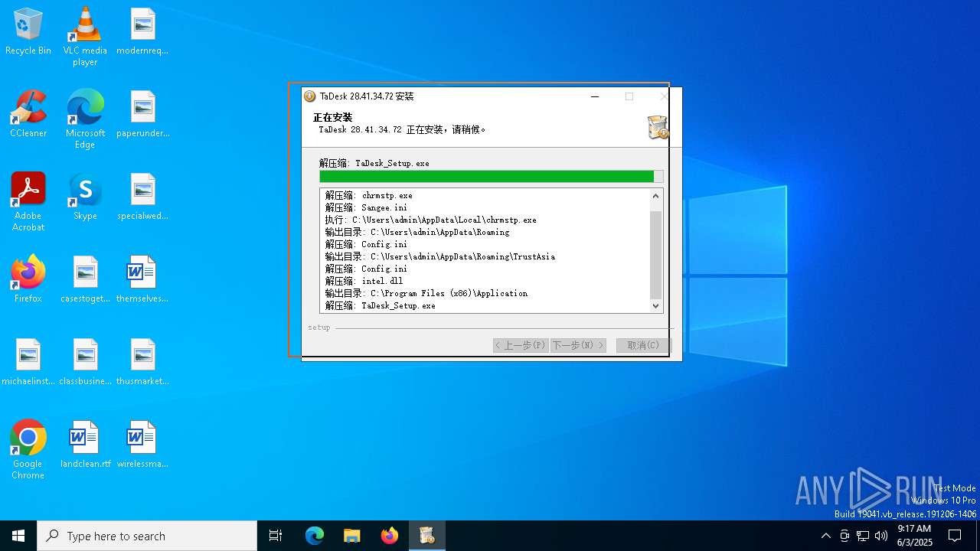Viewport: 980px width, 551px height.
Task: Launch Edge from the taskbar
Action: (315, 536)
